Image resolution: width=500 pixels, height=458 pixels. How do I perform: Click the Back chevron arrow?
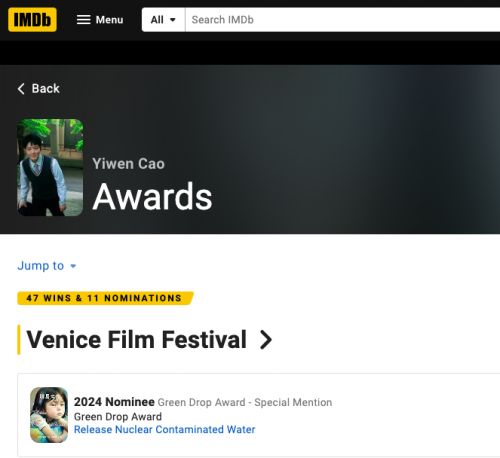[x=21, y=89]
